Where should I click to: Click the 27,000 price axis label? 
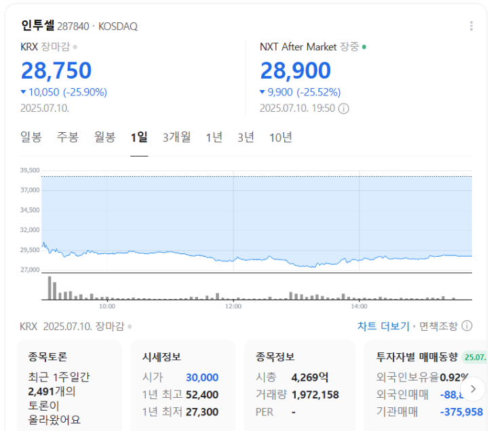point(30,270)
